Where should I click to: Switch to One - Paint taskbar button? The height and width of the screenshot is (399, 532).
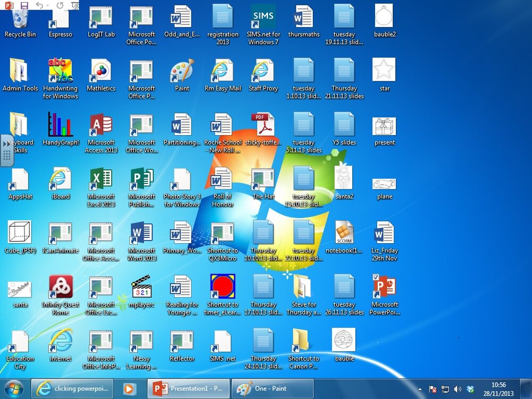(272, 389)
